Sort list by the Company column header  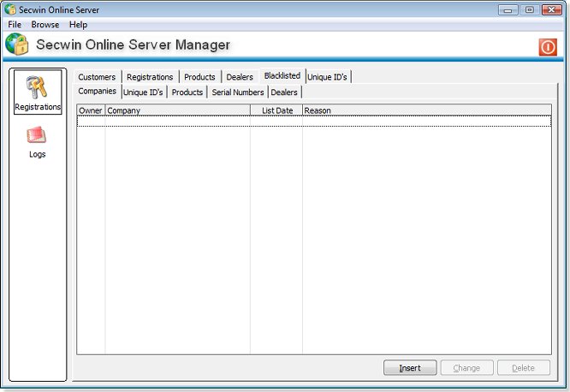tap(177, 110)
